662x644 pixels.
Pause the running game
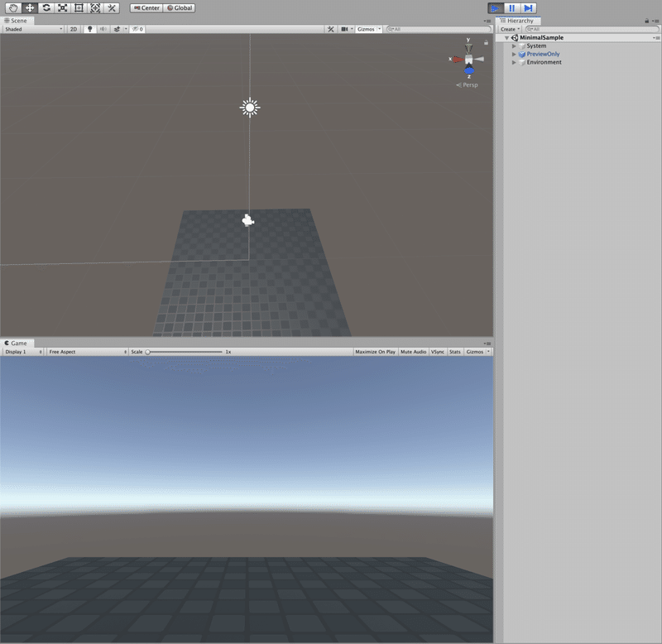(511, 8)
